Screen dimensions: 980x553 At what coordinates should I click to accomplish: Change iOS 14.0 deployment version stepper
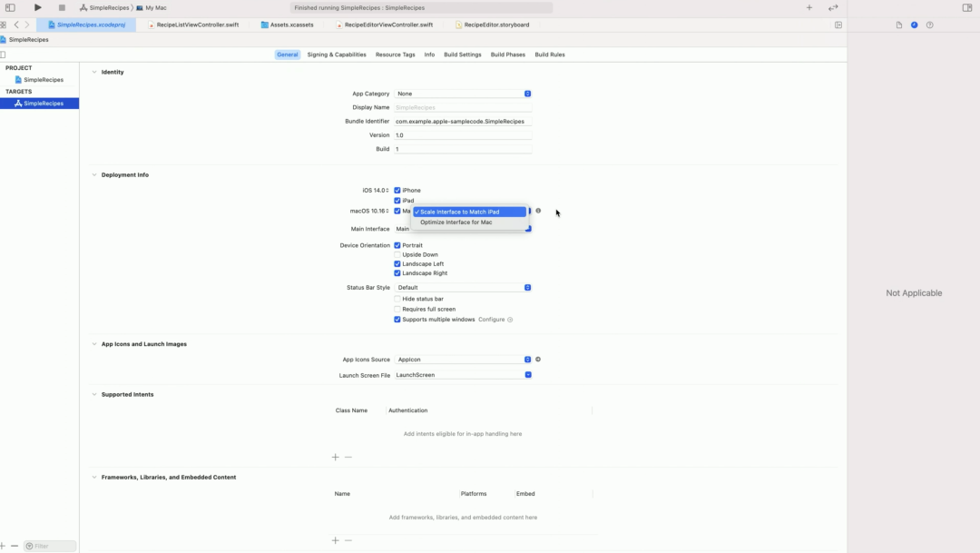pos(387,190)
